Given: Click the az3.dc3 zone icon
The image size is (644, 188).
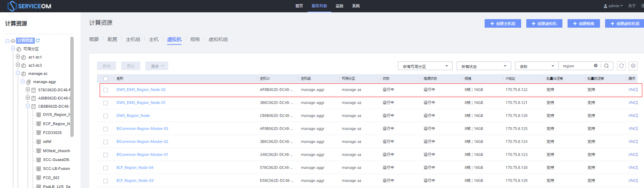Looking at the screenshot, I should (x=24, y=66).
